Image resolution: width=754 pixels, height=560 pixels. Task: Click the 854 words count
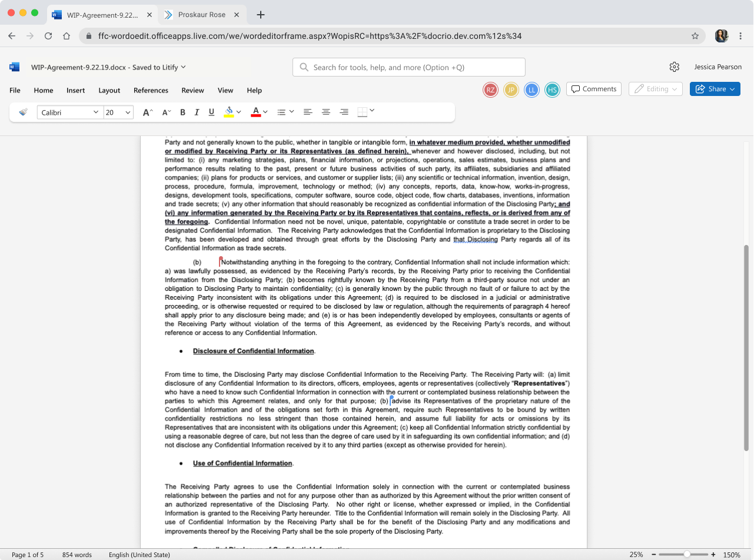pos(77,555)
